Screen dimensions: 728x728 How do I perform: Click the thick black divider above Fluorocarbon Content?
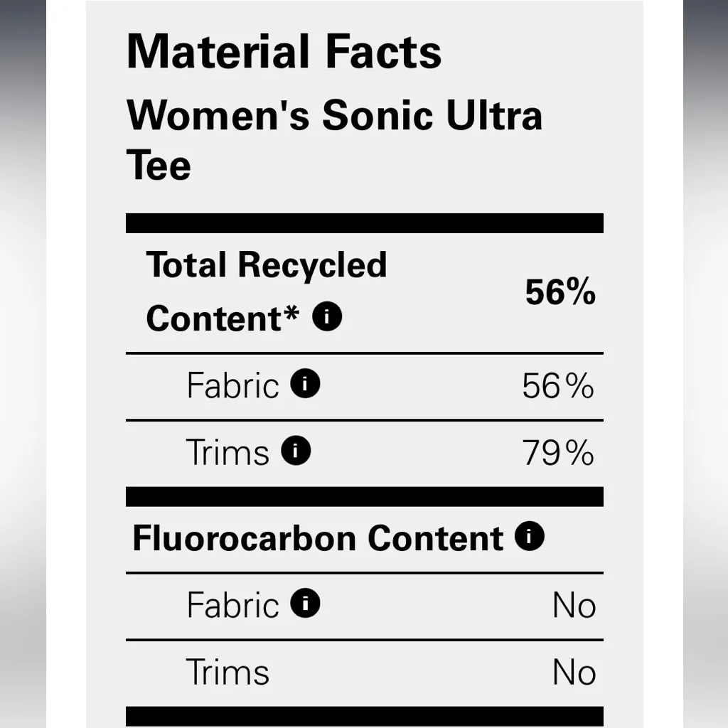(364, 496)
